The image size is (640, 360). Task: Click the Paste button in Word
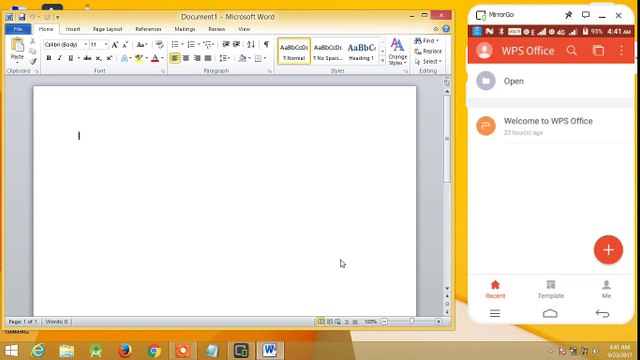[x=17, y=49]
